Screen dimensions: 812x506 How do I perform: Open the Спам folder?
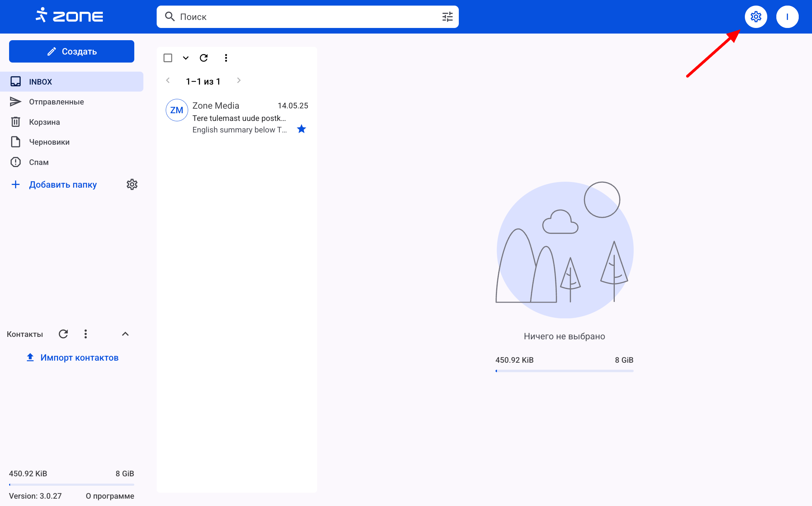39,162
